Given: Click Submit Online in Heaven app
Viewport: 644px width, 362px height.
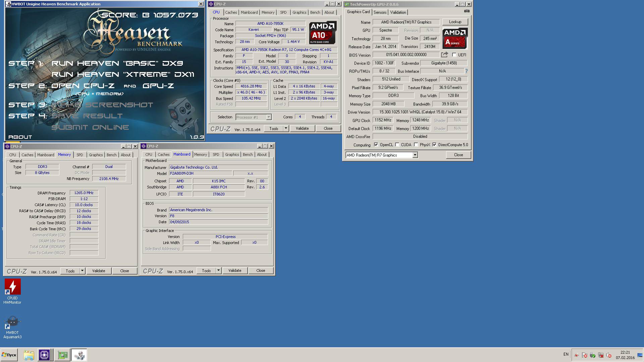Looking at the screenshot, I should tap(90, 127).
